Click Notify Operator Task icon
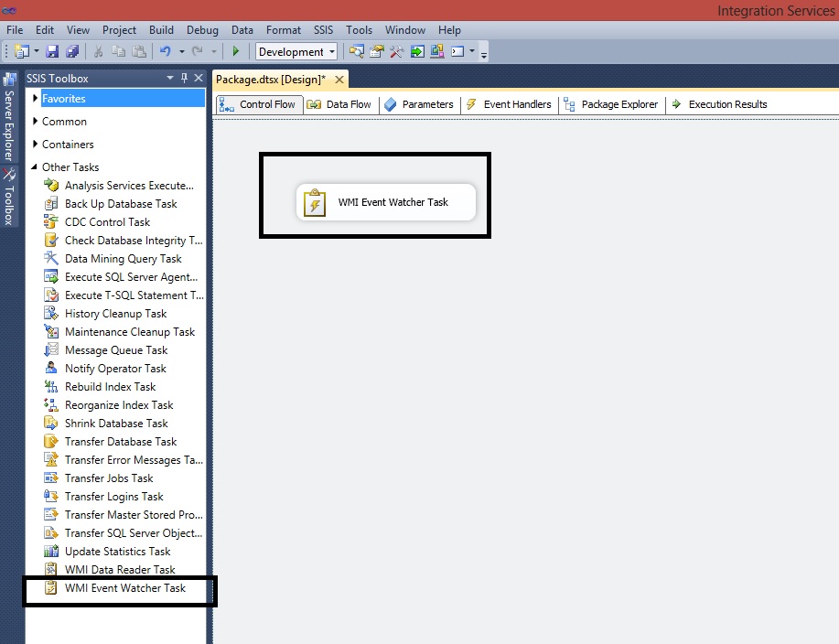 click(51, 368)
